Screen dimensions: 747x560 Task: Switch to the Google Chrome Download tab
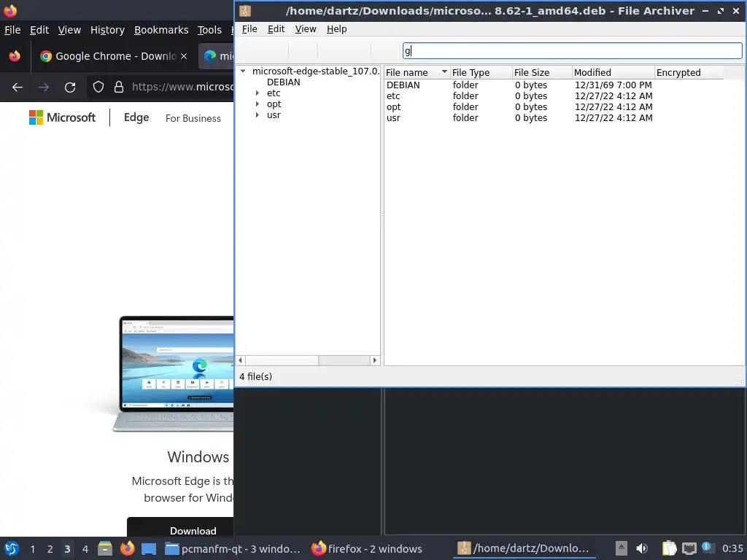pos(113,56)
